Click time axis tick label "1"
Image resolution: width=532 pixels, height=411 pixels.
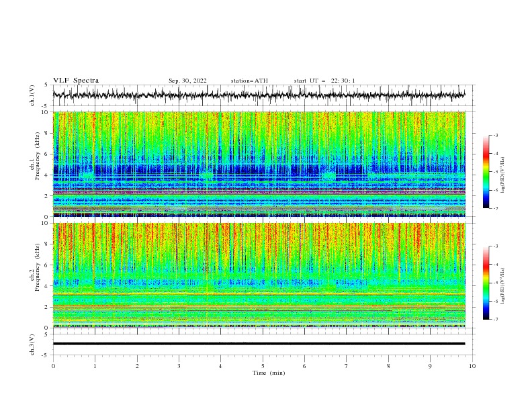click(x=95, y=366)
